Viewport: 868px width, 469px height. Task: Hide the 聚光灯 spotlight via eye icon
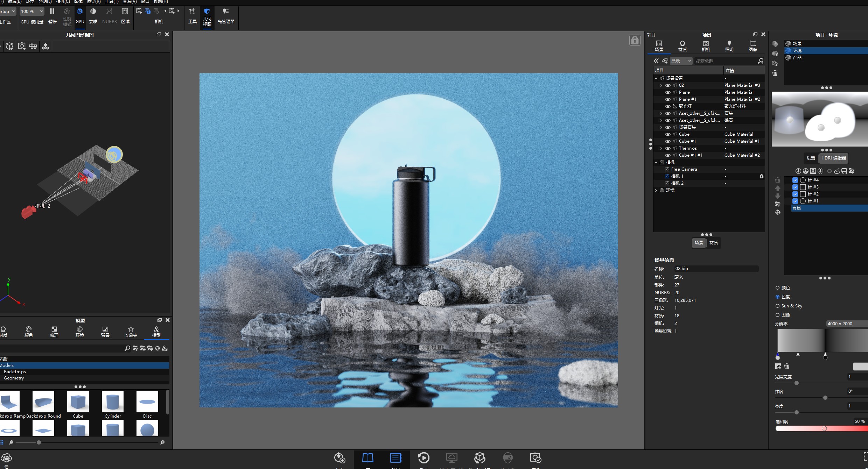667,106
